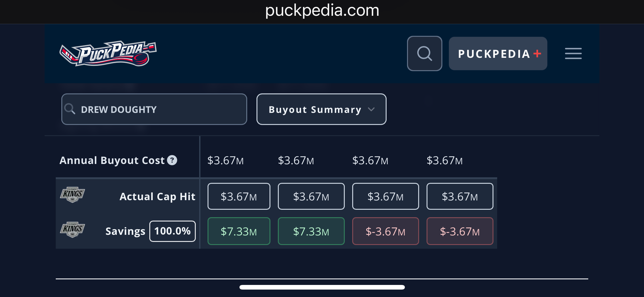Click the Annual Buyout Cost help icon
The image size is (644, 297).
[x=172, y=160]
